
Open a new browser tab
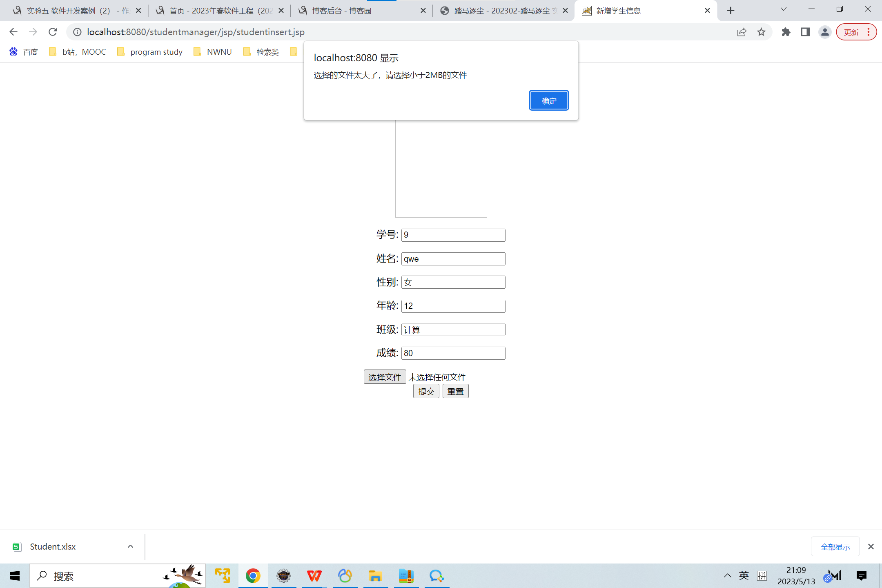tap(731, 11)
